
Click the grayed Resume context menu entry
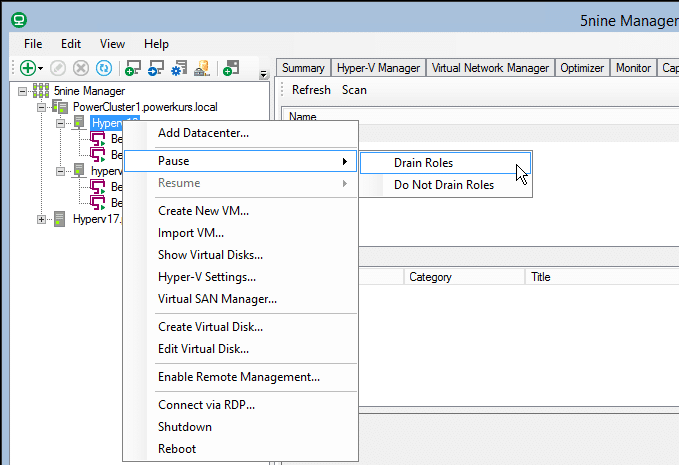click(240, 183)
